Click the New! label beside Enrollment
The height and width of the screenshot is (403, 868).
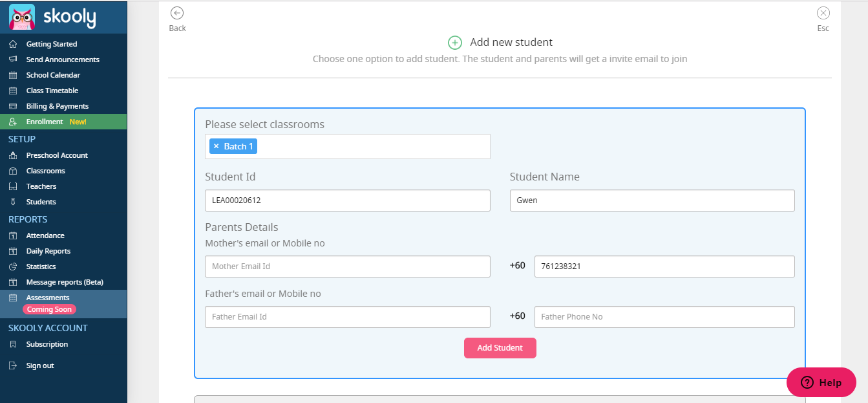78,122
